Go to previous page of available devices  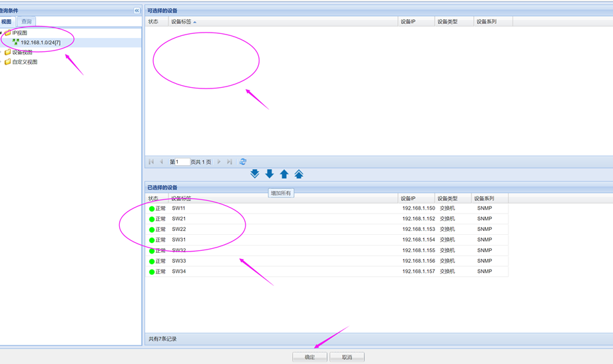click(x=161, y=162)
